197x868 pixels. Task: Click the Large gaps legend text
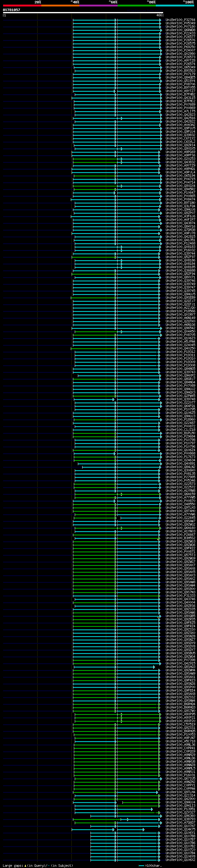(x=38, y=866)
